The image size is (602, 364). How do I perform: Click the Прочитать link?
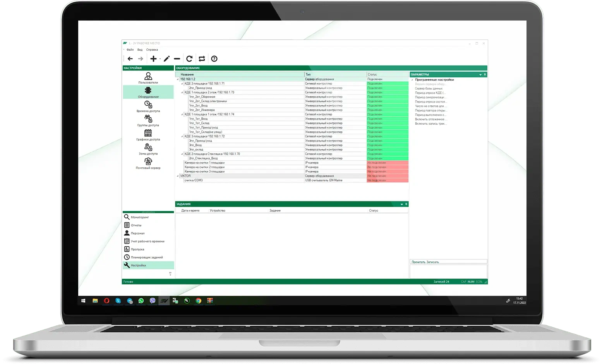click(418, 262)
